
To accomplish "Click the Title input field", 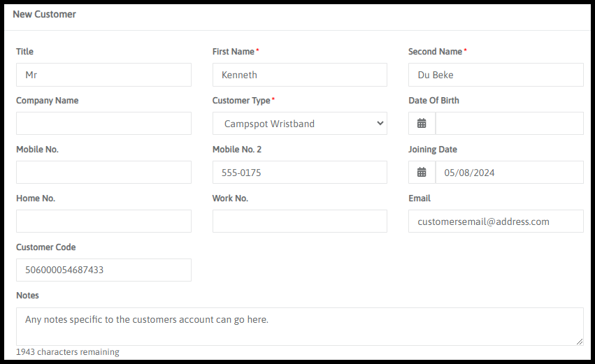I will pos(103,75).
